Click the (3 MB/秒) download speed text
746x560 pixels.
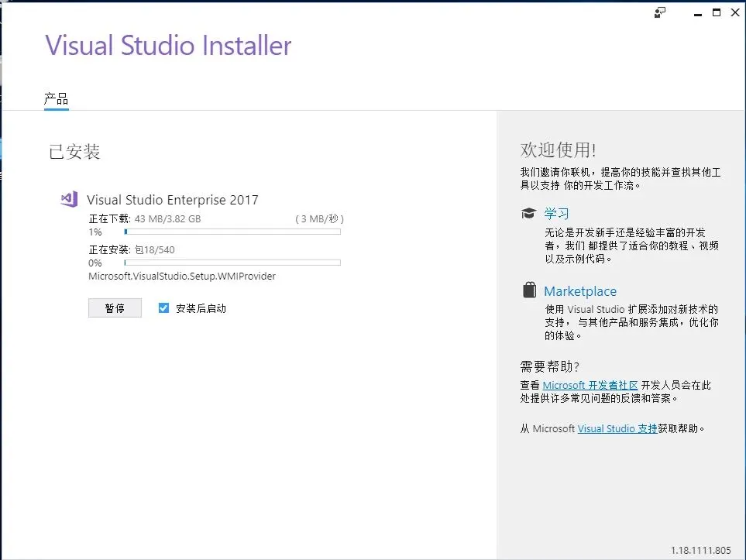[320, 219]
